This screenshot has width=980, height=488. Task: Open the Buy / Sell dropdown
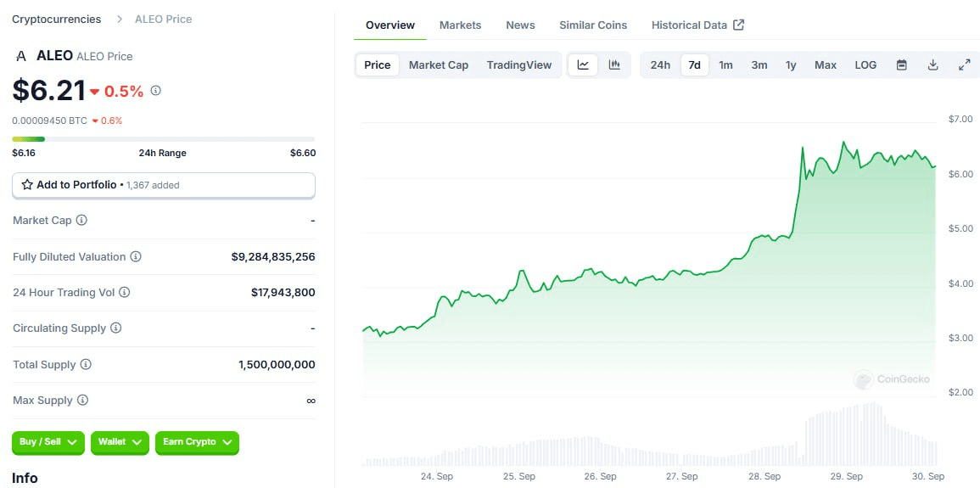tap(48, 442)
